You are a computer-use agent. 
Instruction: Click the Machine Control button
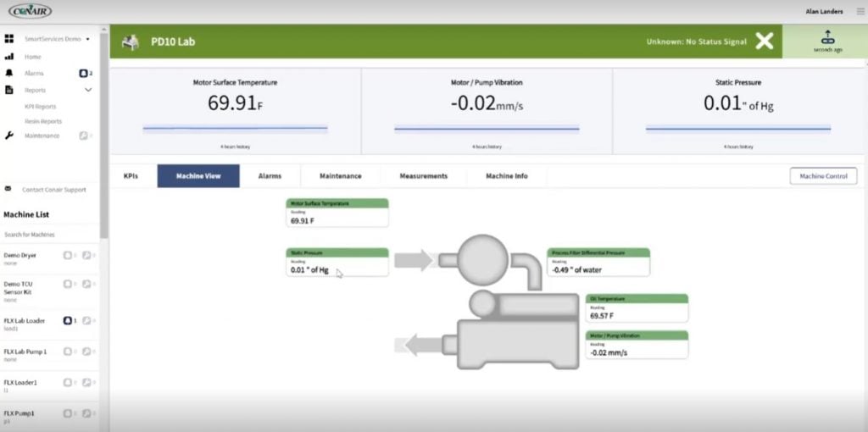pyautogui.click(x=823, y=176)
